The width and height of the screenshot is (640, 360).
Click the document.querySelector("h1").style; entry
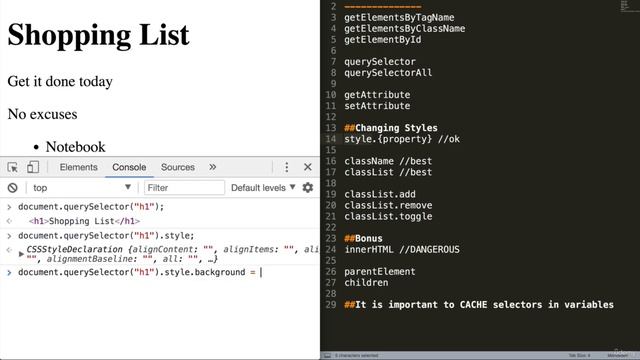tap(106, 236)
